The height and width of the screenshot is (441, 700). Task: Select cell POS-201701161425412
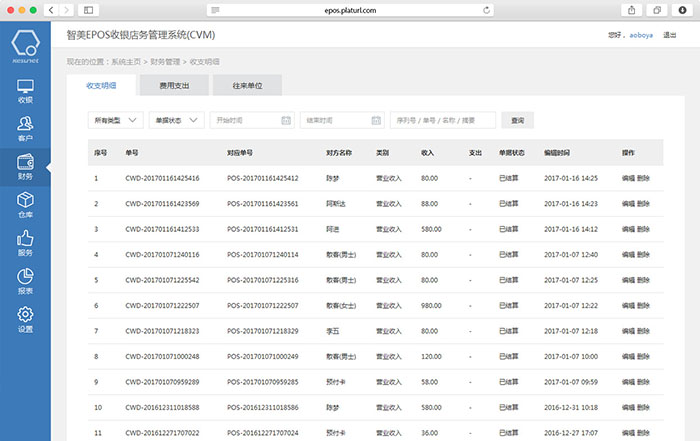(262, 178)
